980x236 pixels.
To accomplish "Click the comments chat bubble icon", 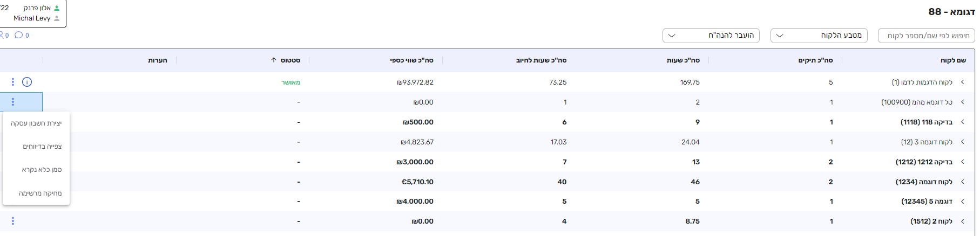I will (19, 35).
